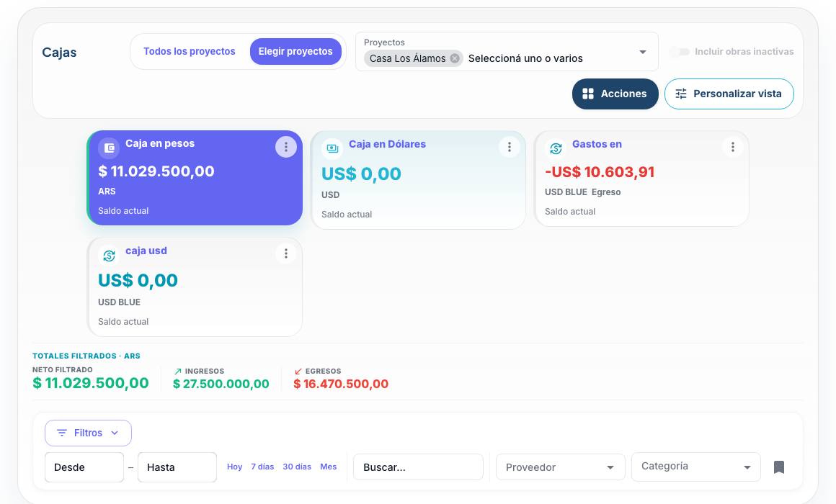The height and width of the screenshot is (504, 836).
Task: Open the Gastos en card three-dot menu
Action: tap(732, 147)
